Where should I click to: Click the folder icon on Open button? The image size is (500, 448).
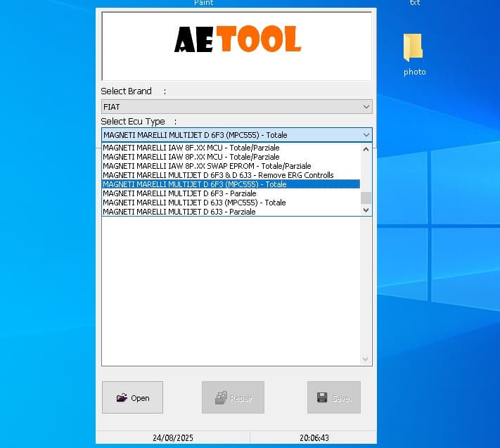click(x=122, y=397)
